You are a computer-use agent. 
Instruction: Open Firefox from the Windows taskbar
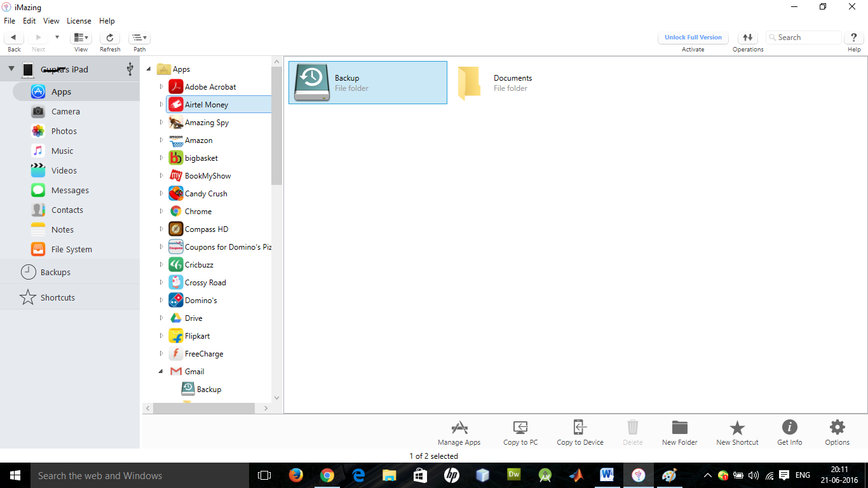click(x=296, y=475)
